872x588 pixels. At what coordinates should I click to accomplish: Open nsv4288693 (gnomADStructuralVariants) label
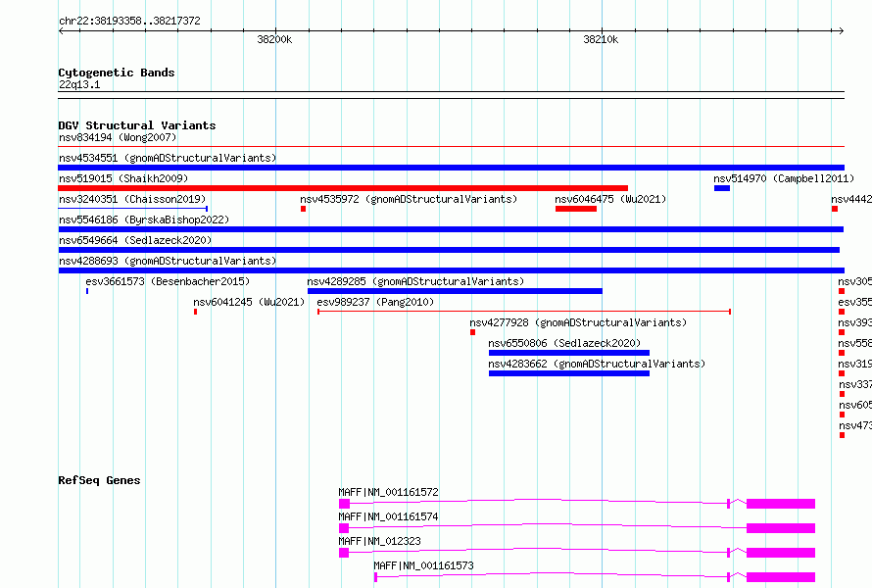tap(168, 261)
